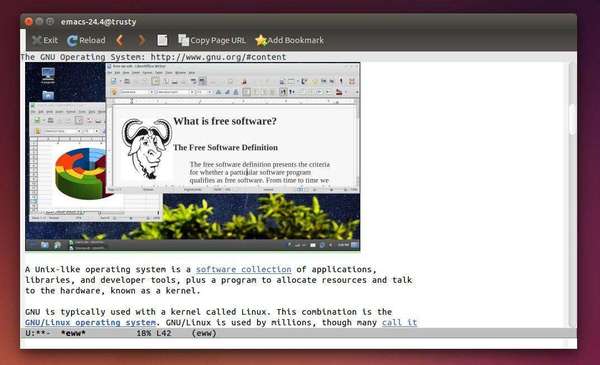This screenshot has height=365, width=600.
Task: Click the GNU head logo in the image
Action: 147,149
